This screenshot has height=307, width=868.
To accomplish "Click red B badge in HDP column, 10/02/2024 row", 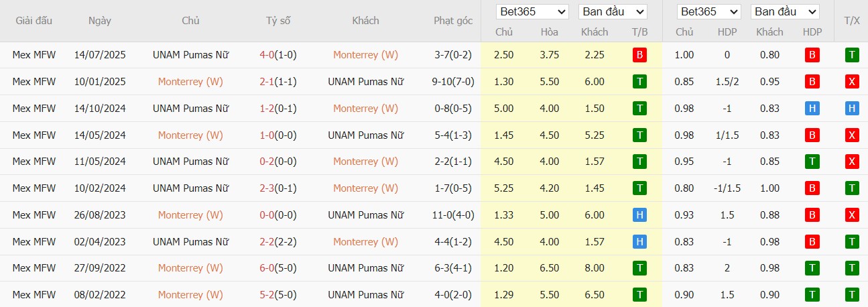I will pyautogui.click(x=812, y=188).
